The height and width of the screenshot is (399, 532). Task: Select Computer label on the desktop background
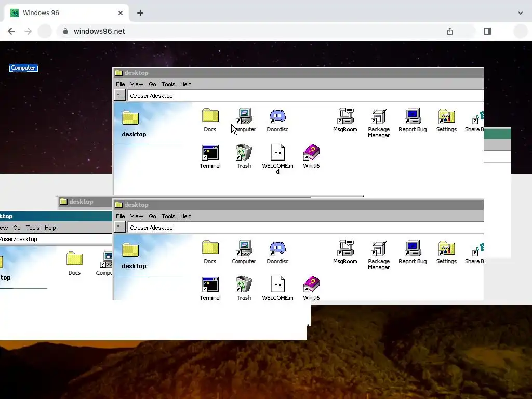pos(23,68)
